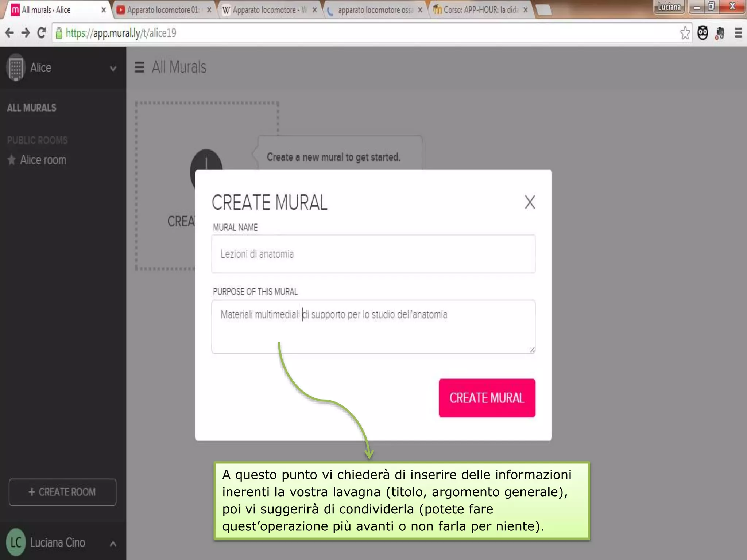Click the LC user avatar icon
Viewport: 747px width, 560px height.
point(16,542)
